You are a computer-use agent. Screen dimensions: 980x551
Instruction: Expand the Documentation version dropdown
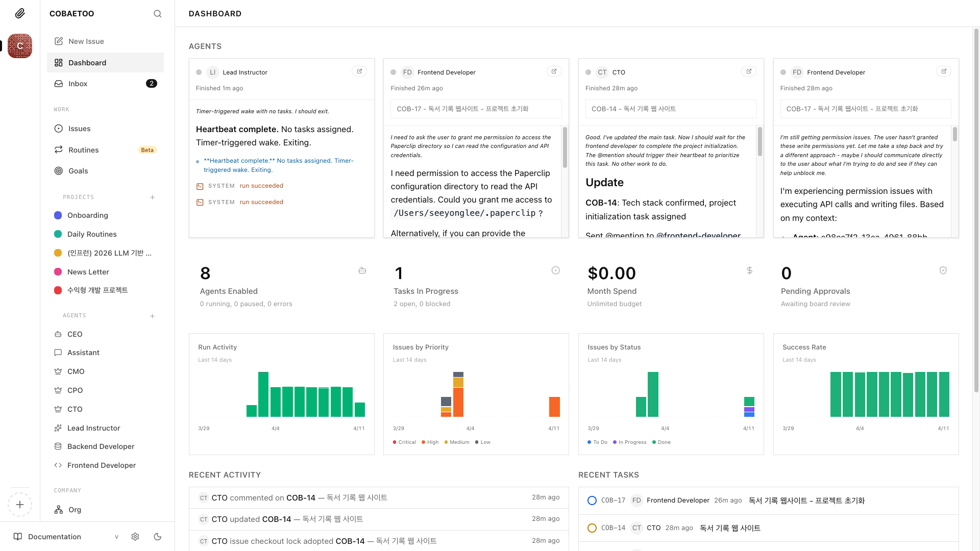[x=116, y=537]
